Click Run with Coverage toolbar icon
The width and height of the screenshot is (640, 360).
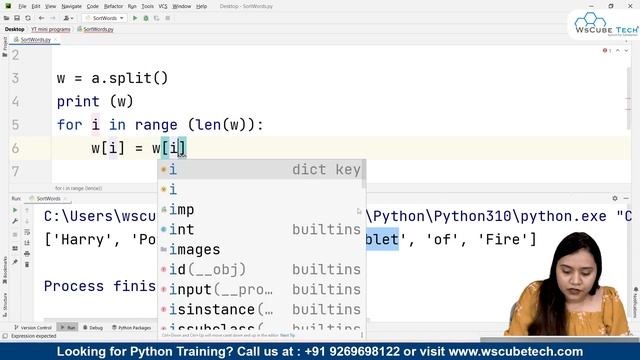[156, 18]
